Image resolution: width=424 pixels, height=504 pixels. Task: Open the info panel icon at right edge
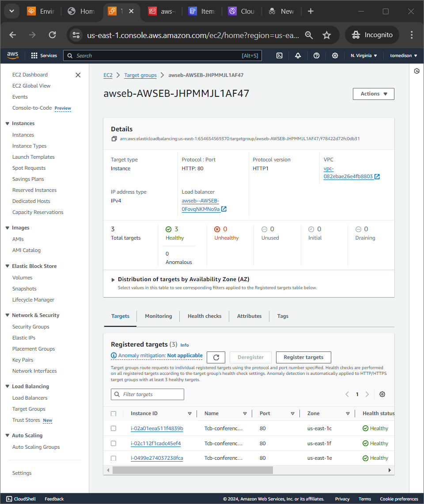point(416,71)
